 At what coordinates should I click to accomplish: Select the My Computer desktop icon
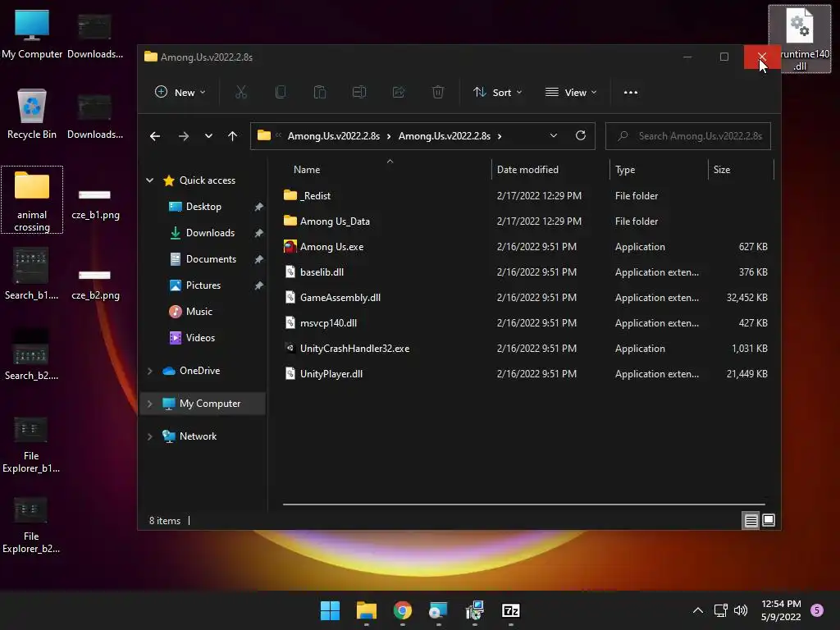point(32,33)
